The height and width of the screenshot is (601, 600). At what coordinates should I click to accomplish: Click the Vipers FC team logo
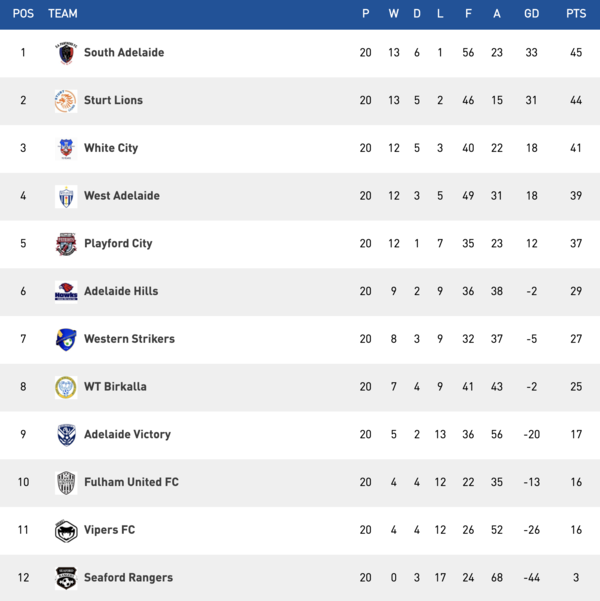66,530
